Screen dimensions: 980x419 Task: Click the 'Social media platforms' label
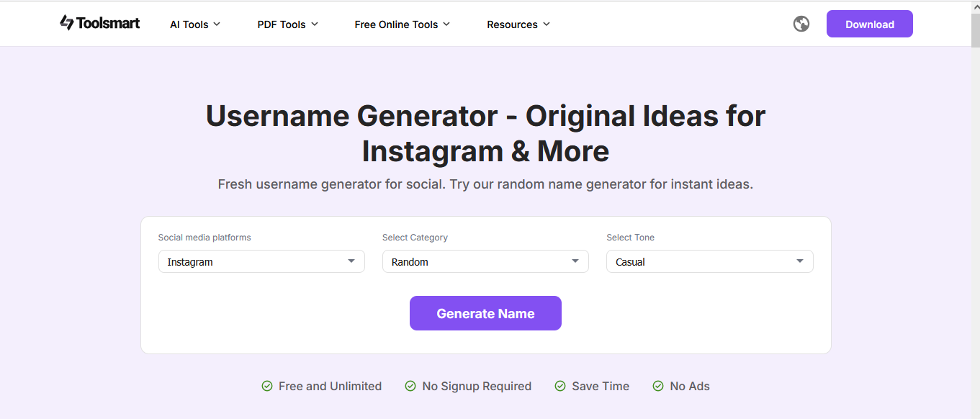point(204,238)
